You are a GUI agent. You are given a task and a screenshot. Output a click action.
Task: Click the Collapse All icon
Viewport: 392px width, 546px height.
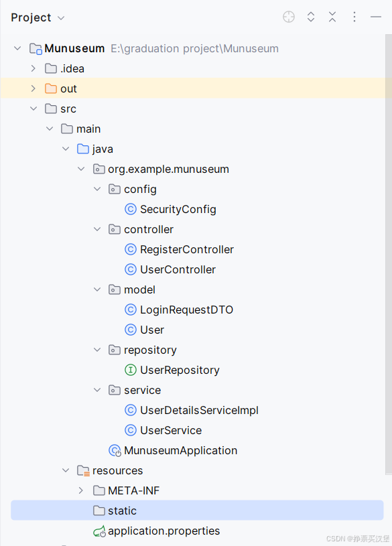pyautogui.click(x=332, y=17)
